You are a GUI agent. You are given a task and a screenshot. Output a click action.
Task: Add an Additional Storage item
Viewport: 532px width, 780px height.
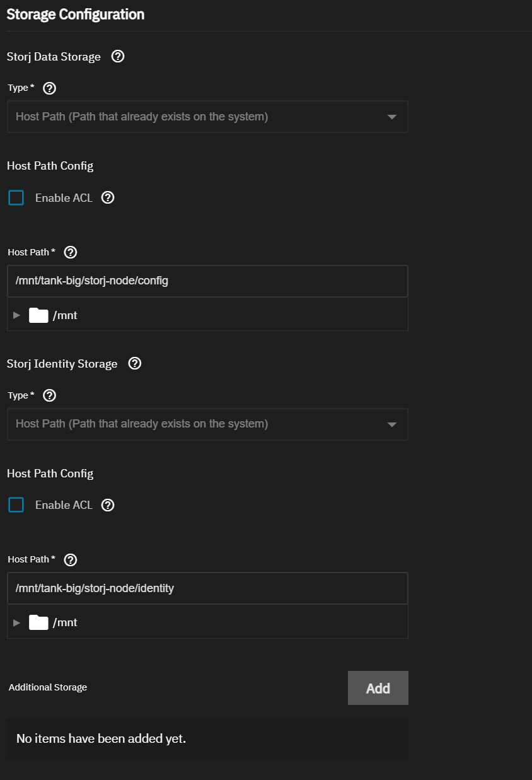378,688
